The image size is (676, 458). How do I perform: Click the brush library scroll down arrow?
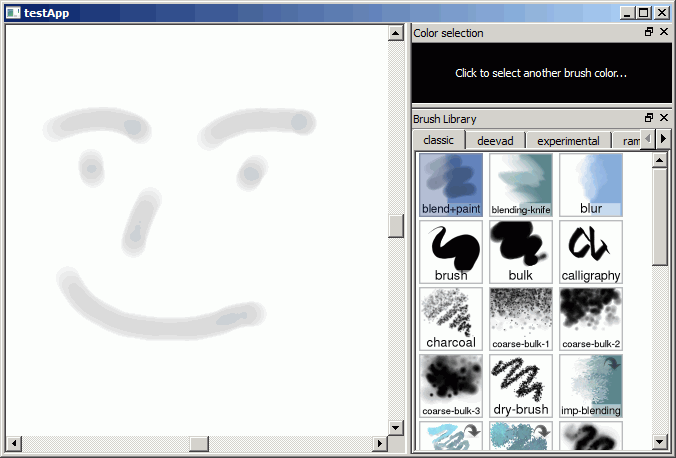[x=660, y=441]
